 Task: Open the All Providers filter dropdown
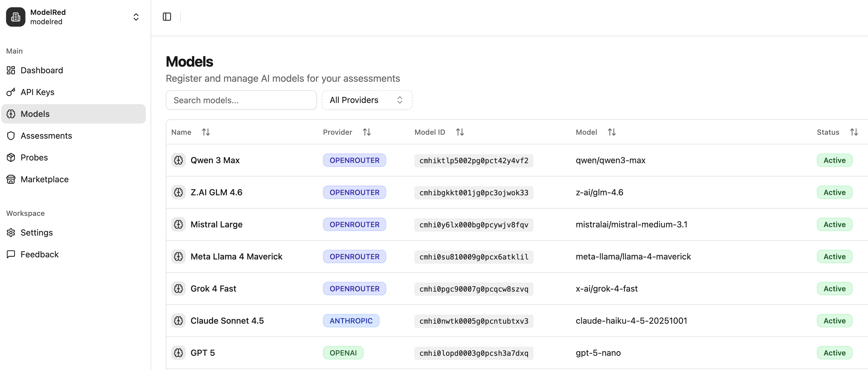point(367,100)
